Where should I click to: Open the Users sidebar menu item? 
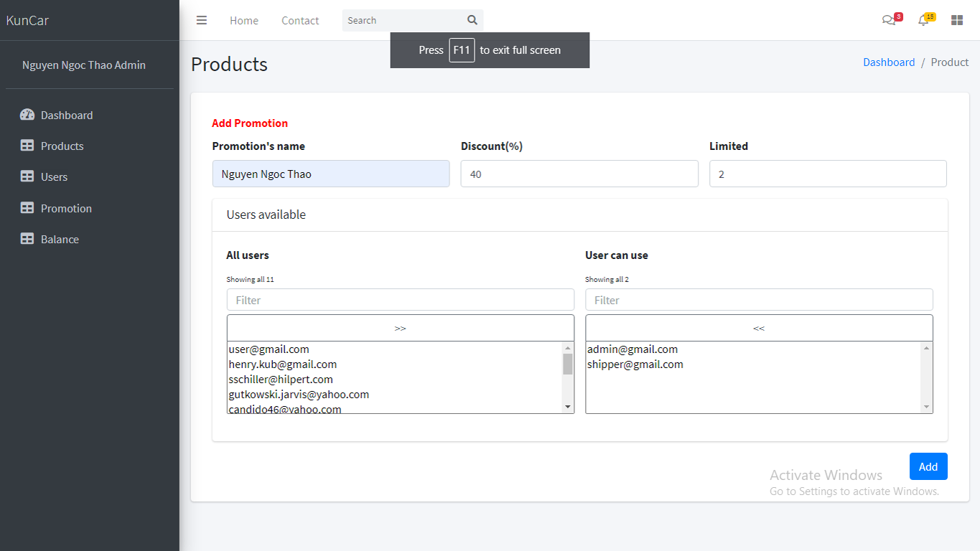coord(54,177)
